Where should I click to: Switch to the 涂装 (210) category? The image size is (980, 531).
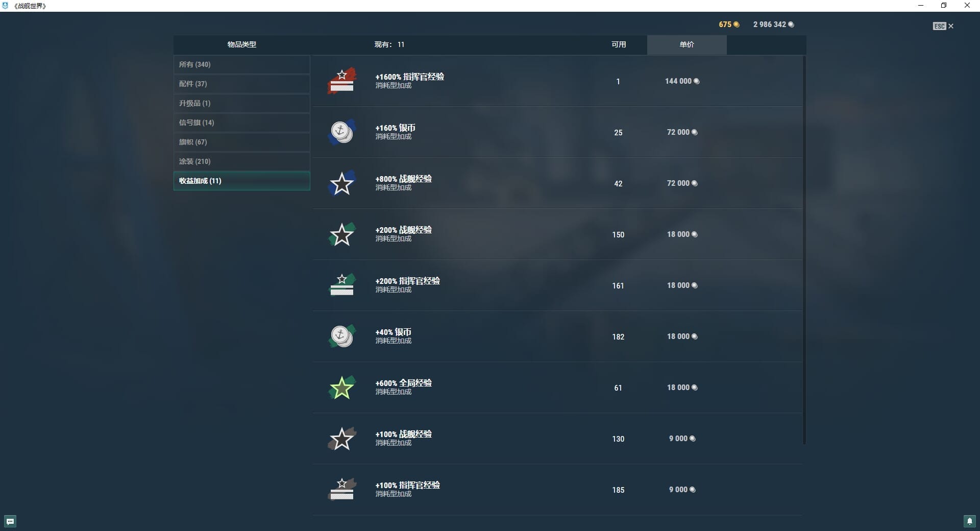[241, 161]
